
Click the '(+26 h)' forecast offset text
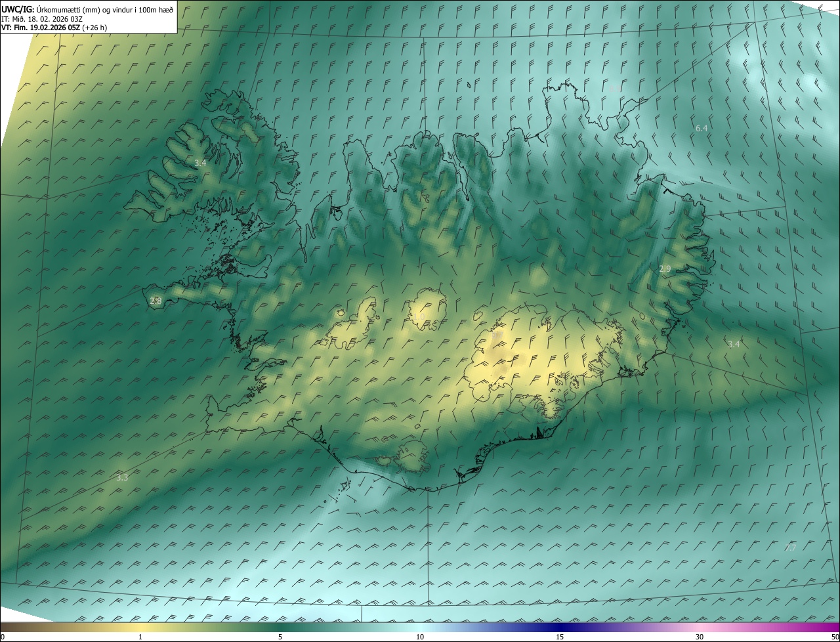tap(96, 28)
